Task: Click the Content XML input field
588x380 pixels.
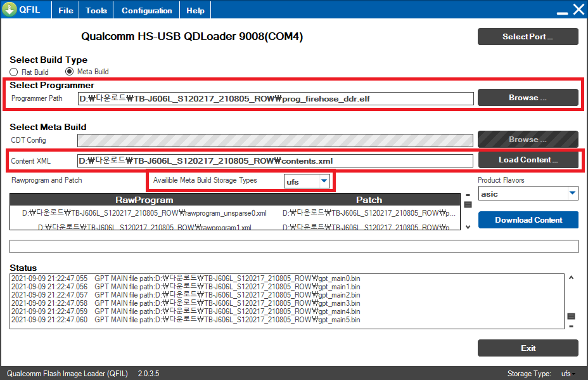Action: tap(275, 161)
